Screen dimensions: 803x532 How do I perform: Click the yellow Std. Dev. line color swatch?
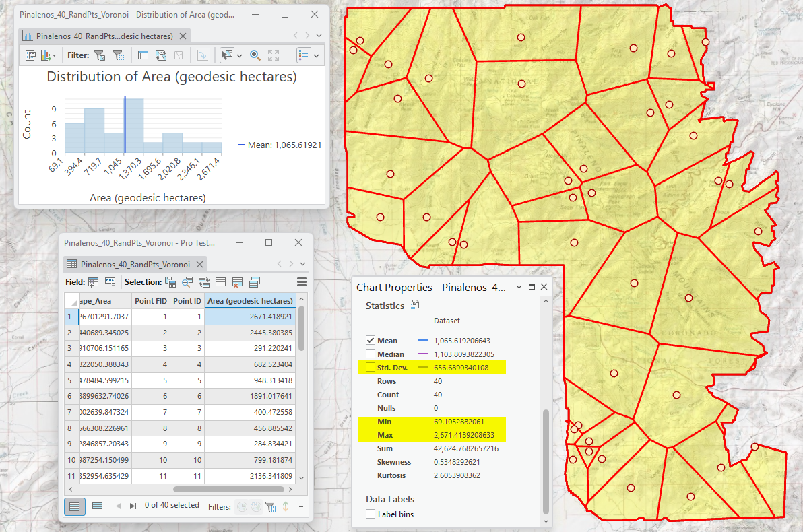point(423,368)
